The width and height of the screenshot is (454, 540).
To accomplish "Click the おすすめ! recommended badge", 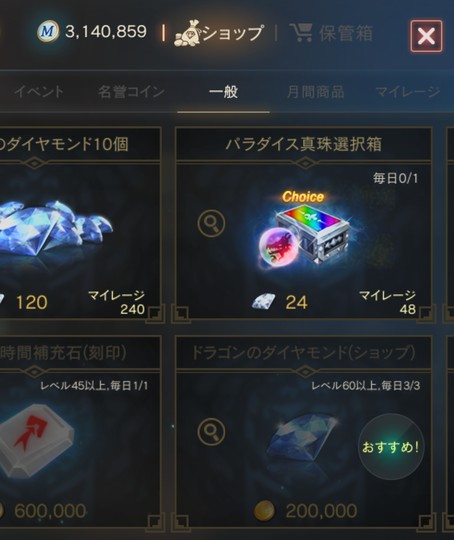I will (x=391, y=447).
